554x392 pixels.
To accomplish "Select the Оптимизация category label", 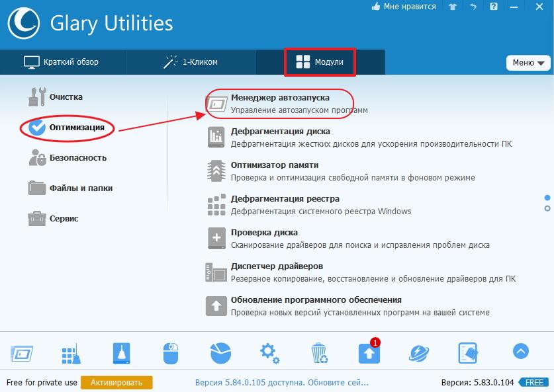I will click(x=77, y=128).
